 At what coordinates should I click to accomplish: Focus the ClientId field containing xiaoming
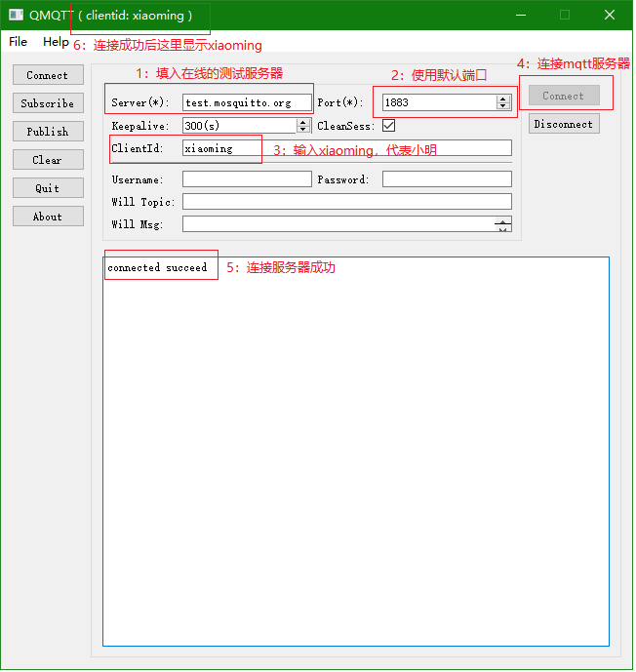point(346,148)
